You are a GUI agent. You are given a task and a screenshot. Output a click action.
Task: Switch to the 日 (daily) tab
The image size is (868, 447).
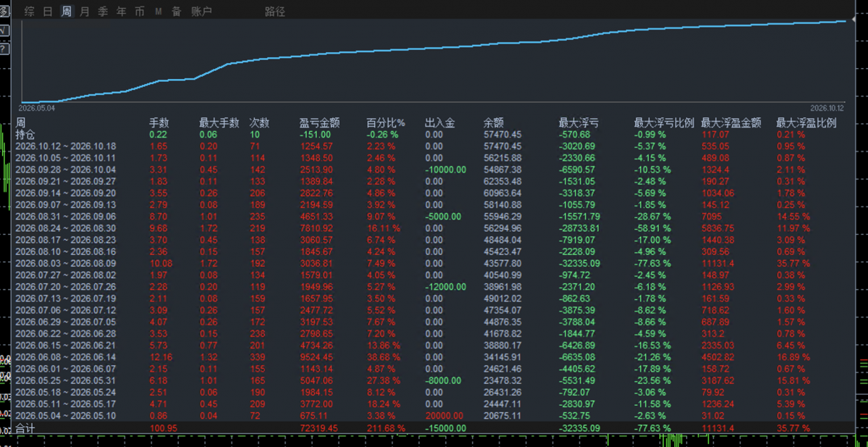point(49,11)
